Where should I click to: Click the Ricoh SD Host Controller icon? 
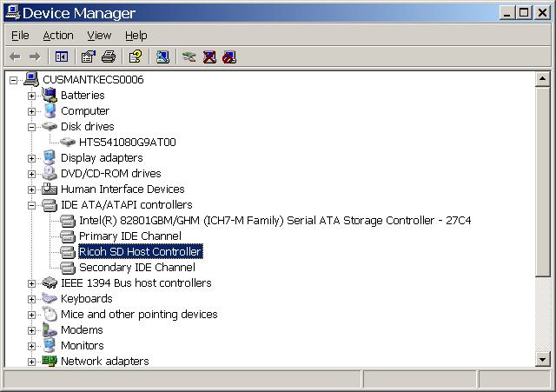coord(68,252)
